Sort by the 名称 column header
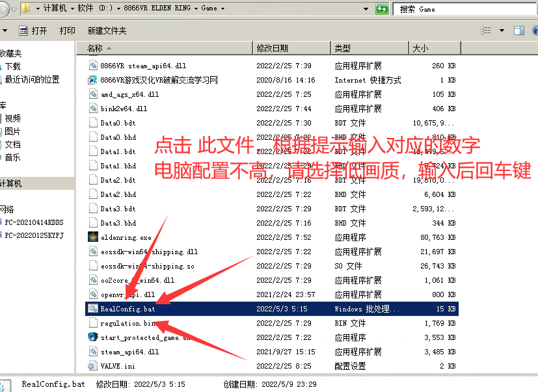The image size is (538, 392). point(164,48)
